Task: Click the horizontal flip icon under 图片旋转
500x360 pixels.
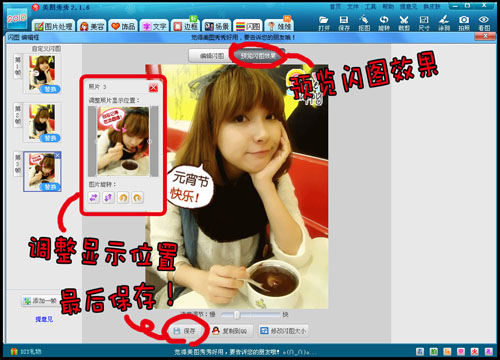Action: pos(94,198)
